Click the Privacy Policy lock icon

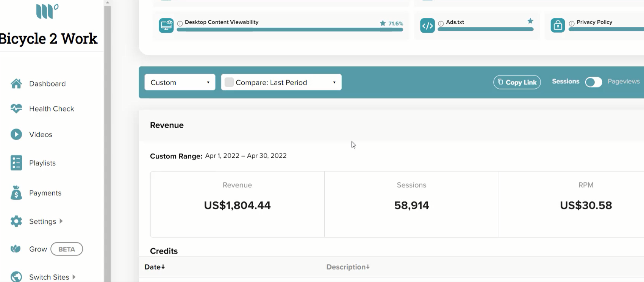tap(558, 25)
